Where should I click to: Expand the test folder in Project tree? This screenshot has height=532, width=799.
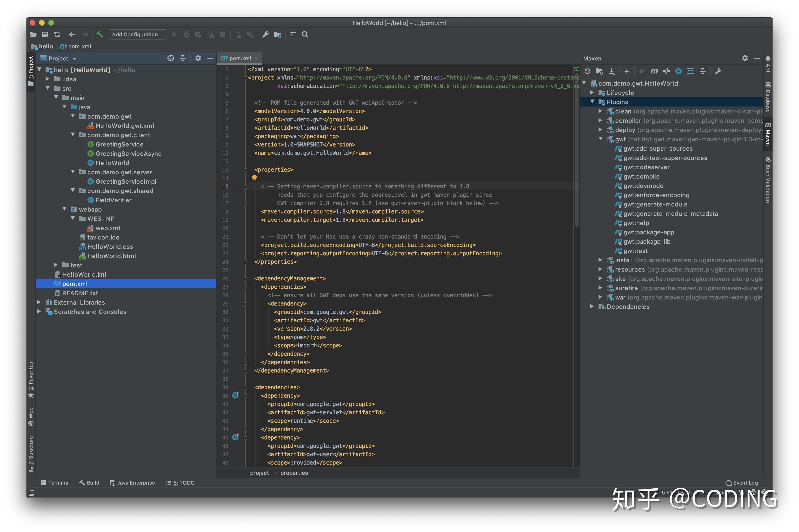point(56,265)
